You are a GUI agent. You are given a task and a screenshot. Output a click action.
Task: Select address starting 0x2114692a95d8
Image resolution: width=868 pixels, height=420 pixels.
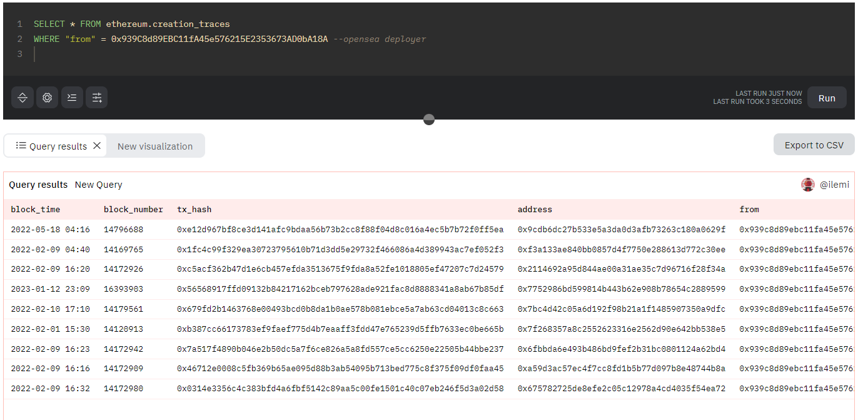(x=622, y=269)
